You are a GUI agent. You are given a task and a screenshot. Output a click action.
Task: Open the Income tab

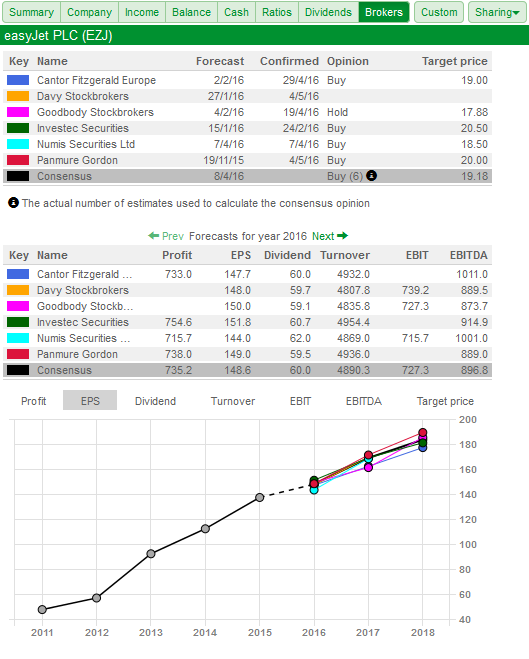142,12
